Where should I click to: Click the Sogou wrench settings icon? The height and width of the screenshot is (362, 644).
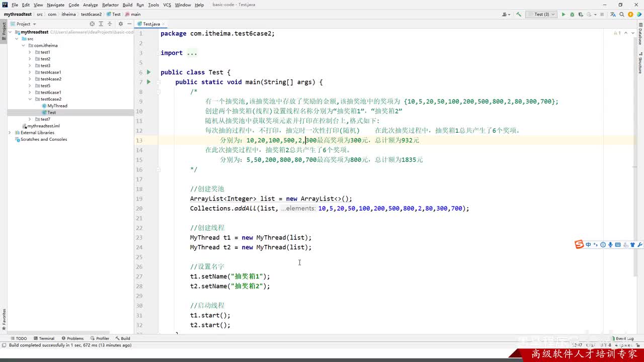click(x=640, y=245)
